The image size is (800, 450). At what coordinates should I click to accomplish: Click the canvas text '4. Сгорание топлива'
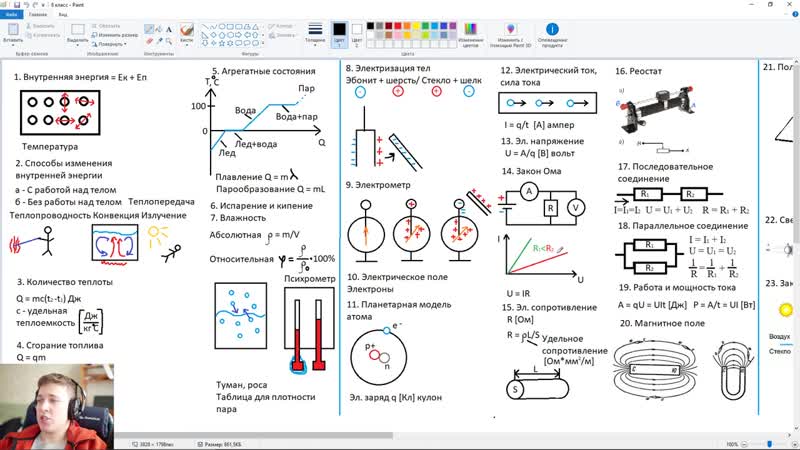click(60, 345)
